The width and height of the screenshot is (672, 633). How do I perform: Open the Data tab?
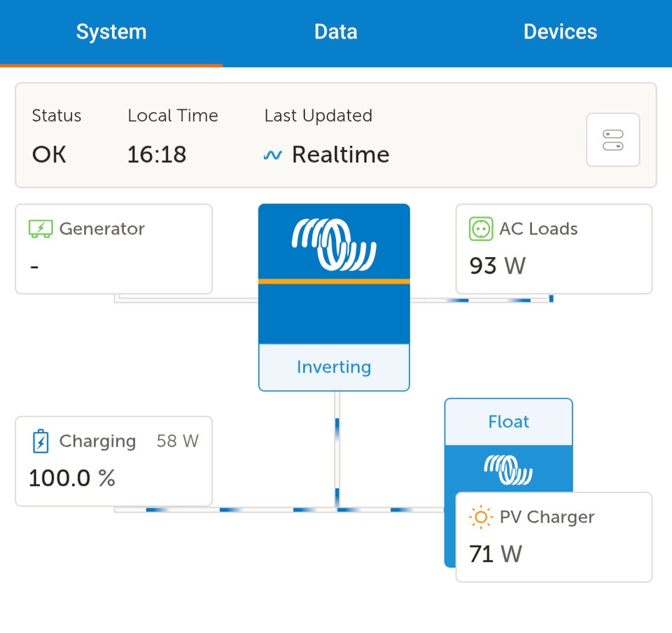[335, 32]
